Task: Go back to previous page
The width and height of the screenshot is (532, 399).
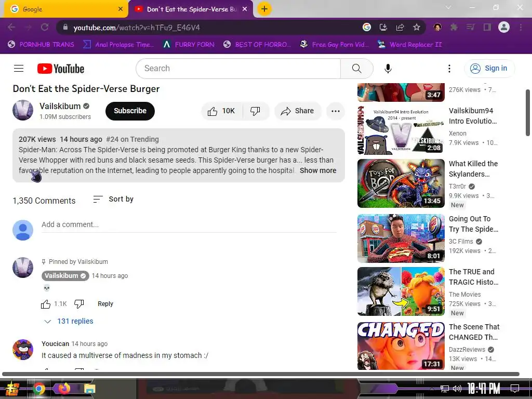Action: pyautogui.click(x=11, y=28)
